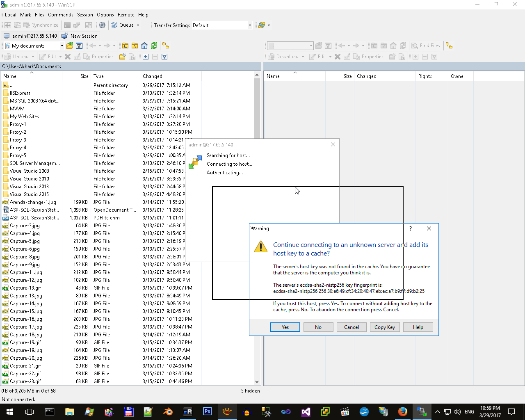Open the Options menu

105,14
